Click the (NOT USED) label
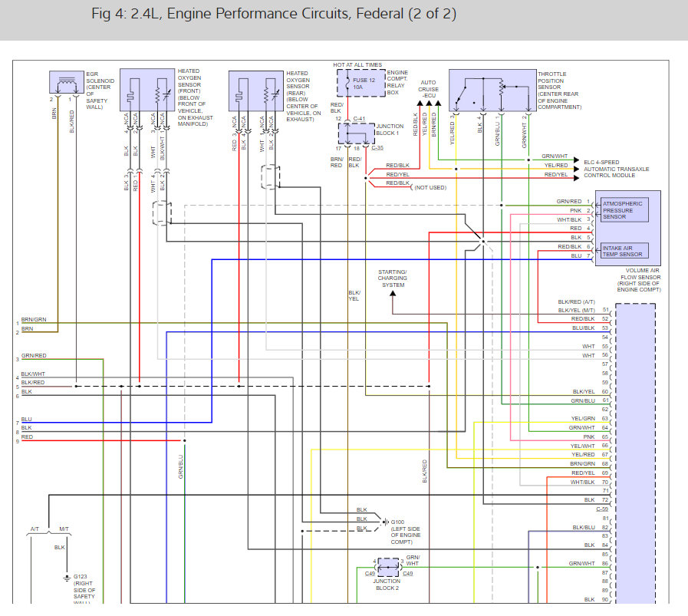This screenshot has width=688, height=616. coord(430,187)
